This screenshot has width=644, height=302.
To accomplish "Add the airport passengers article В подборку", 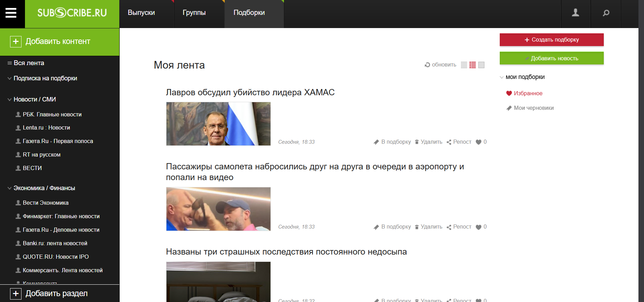I will point(392,227).
